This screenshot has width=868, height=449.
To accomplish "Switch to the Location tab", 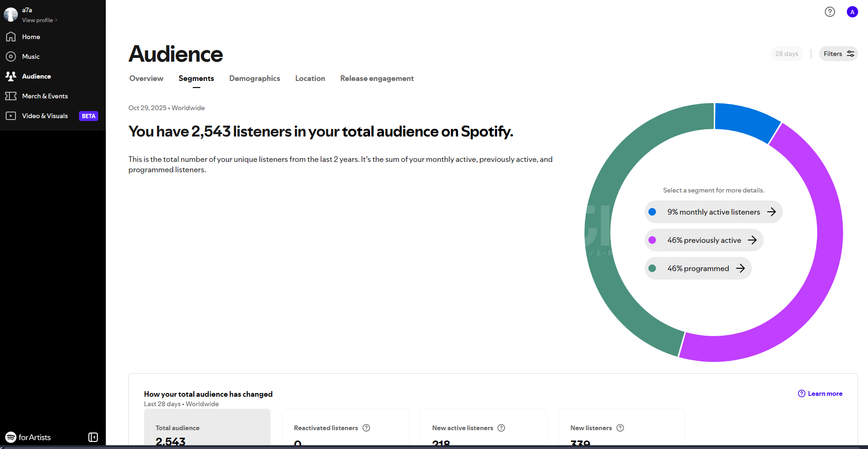I will click(x=310, y=79).
